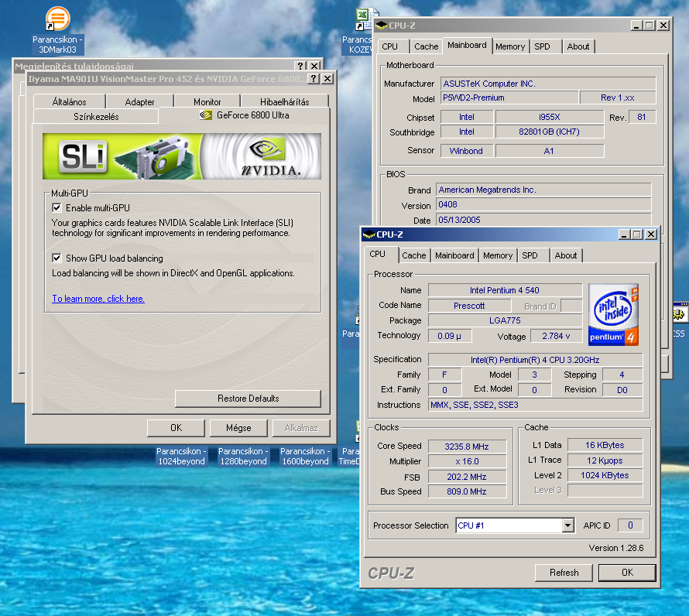This screenshot has height=616, width=689.
Task: Click the CPU-Z chip icon in Mainboard window title bar
Action: tap(381, 26)
